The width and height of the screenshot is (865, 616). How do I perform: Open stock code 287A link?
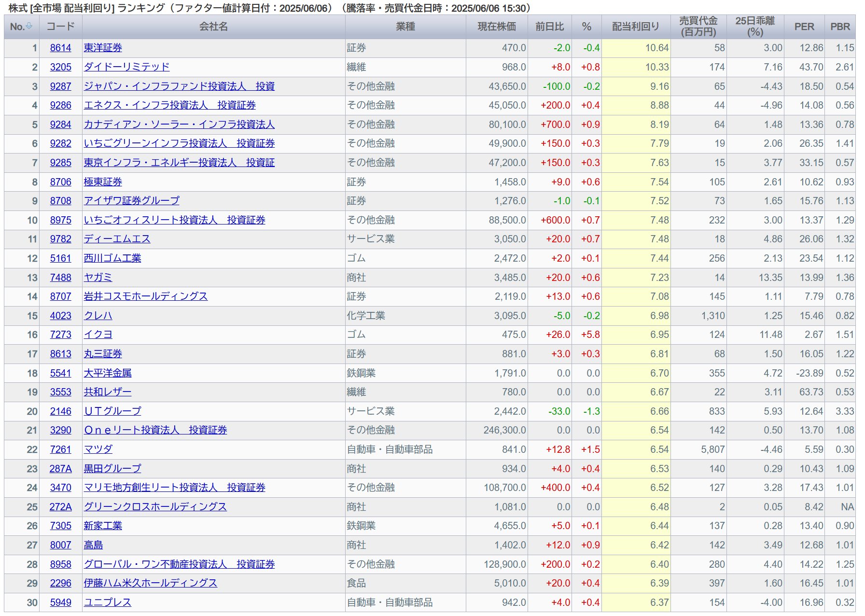point(60,468)
